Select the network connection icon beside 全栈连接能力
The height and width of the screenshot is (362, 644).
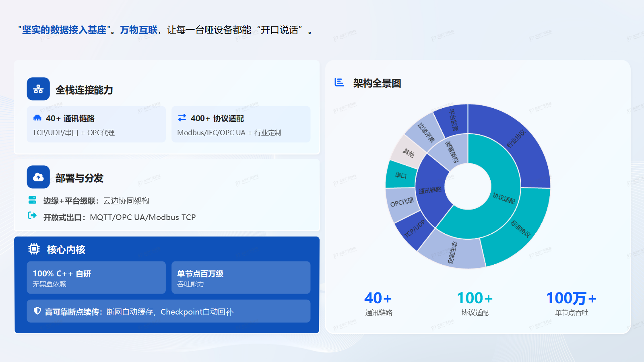pyautogui.click(x=38, y=89)
